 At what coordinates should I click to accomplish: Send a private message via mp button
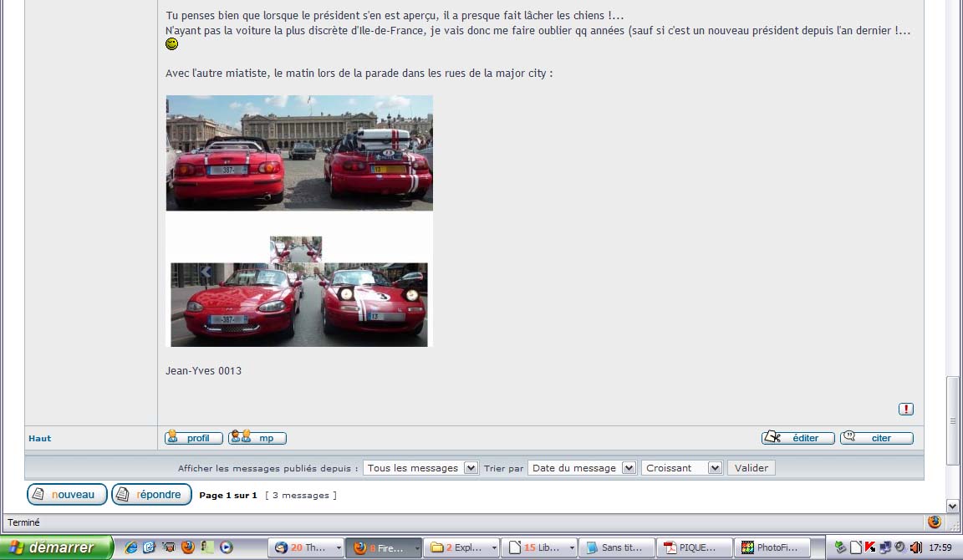(257, 438)
